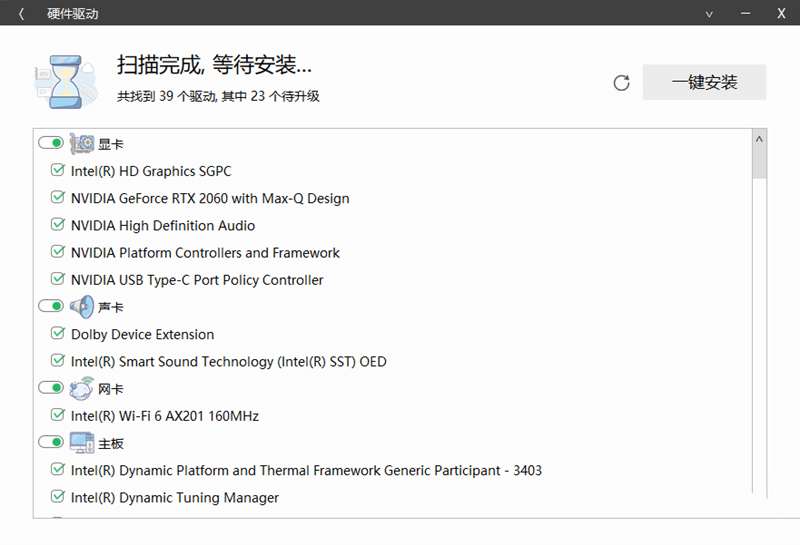Uncheck Dolby Device Extension checkbox
Image resolution: width=800 pixels, height=545 pixels.
(57, 334)
